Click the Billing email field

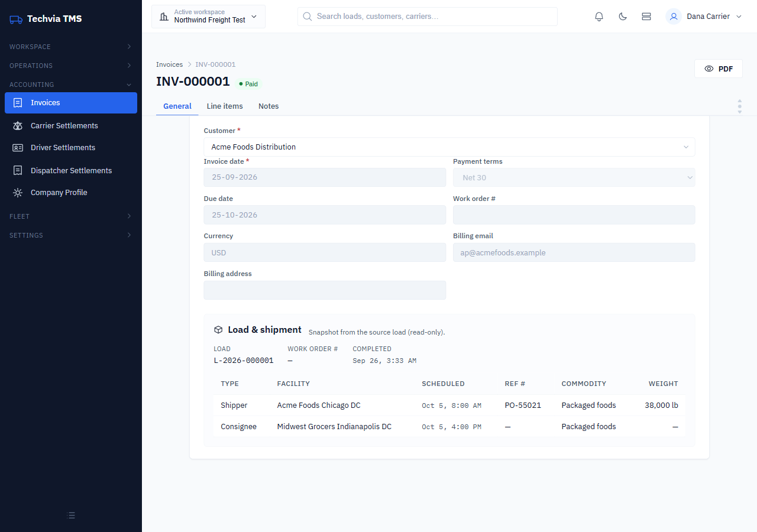[574, 252]
